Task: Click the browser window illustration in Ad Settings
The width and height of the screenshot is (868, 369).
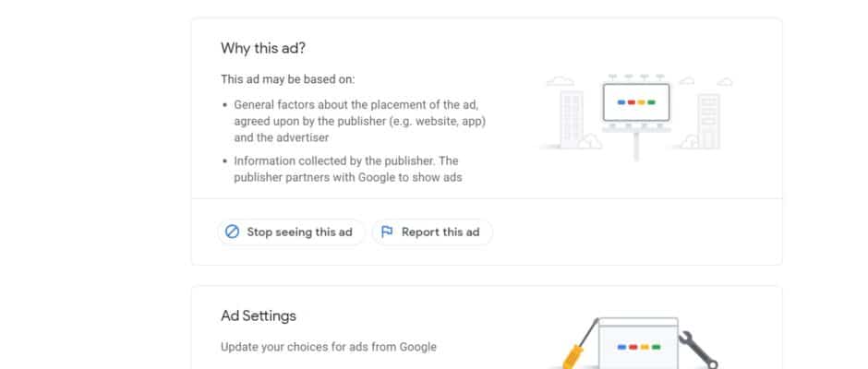Action: point(638,345)
